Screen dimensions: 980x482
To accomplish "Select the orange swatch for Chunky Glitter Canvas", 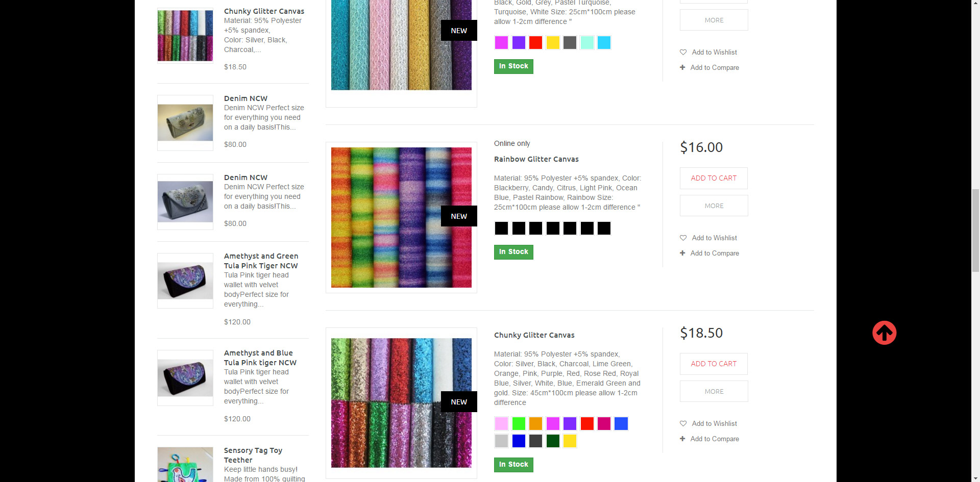I will (535, 423).
